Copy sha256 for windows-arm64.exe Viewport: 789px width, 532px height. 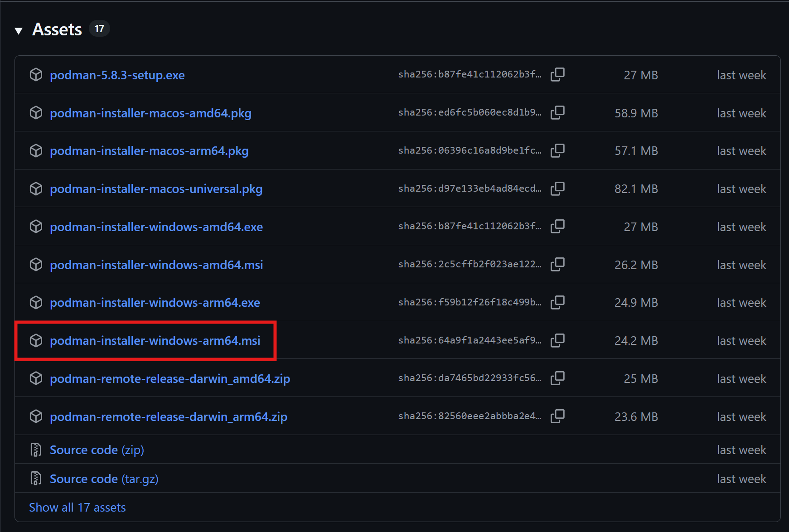coord(557,302)
